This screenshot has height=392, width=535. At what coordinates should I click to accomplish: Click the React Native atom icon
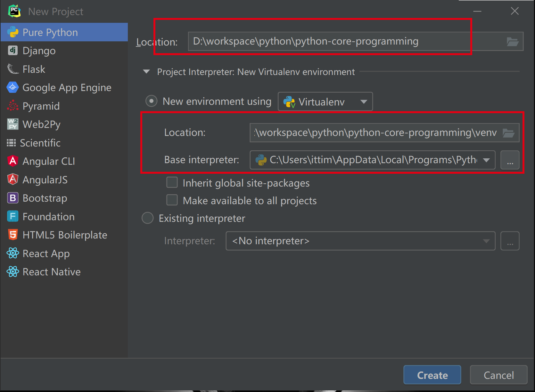[x=13, y=271]
